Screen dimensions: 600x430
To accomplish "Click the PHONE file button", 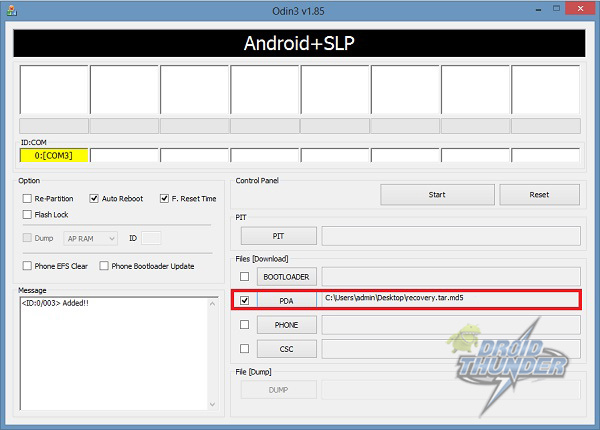I will coord(287,325).
